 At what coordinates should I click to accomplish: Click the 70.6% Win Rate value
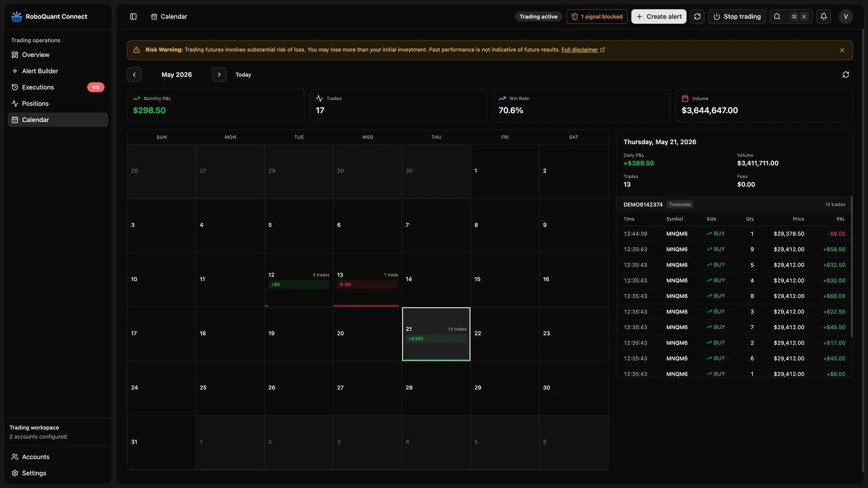point(511,110)
